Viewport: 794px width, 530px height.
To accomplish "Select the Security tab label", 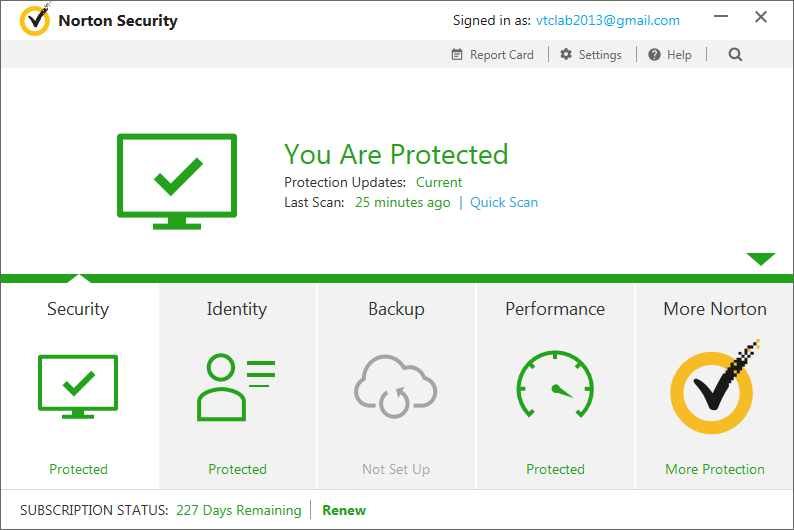I will 78,309.
